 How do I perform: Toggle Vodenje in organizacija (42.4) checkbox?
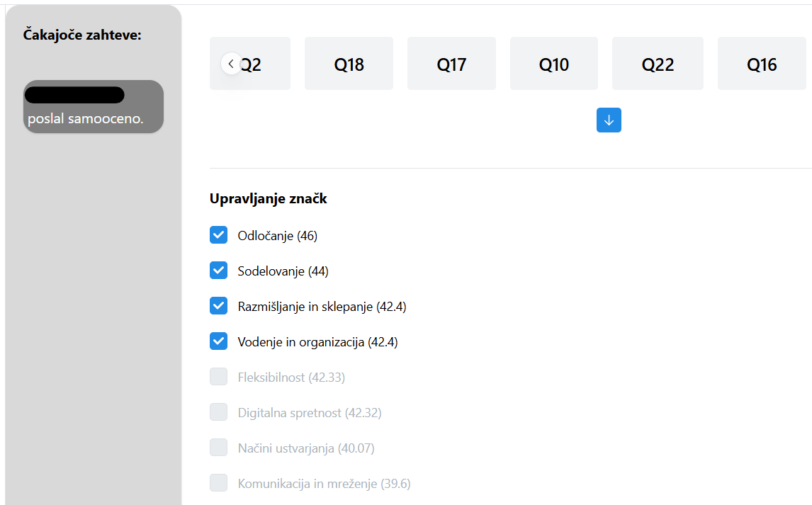click(x=218, y=341)
